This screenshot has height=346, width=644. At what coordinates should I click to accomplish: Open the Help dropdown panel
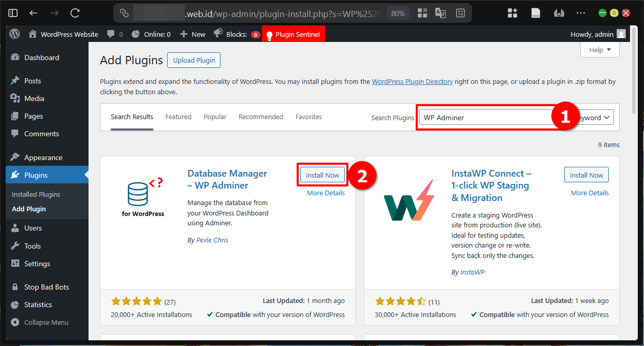click(x=599, y=49)
